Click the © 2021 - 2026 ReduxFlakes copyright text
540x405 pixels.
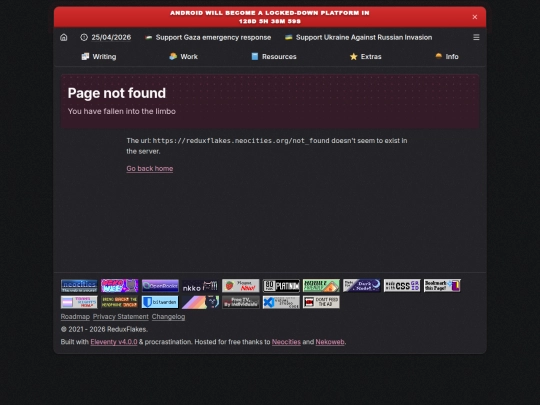pyautogui.click(x=104, y=329)
